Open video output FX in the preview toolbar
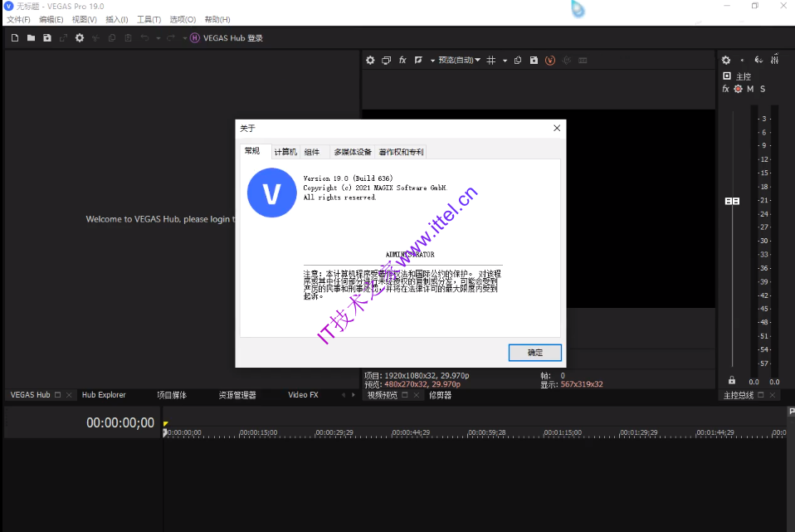 tap(402, 61)
